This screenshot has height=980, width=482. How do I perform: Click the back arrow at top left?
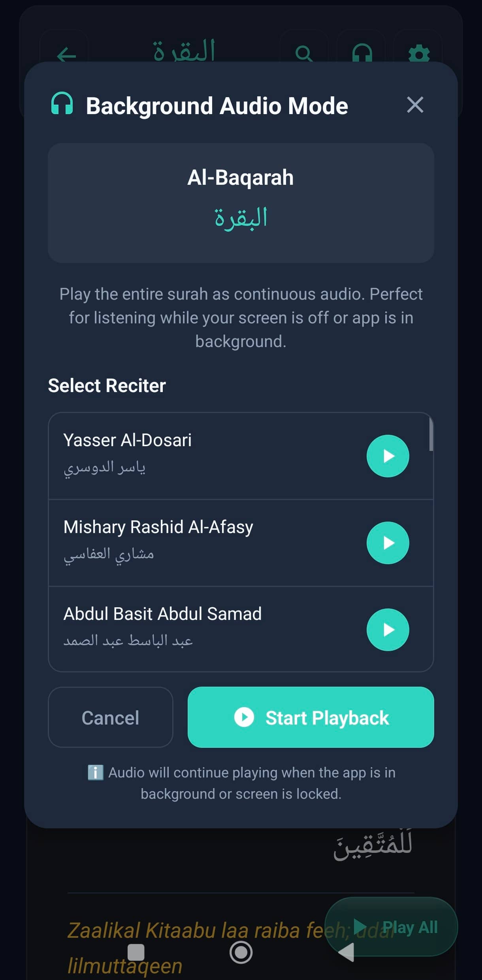(x=66, y=54)
